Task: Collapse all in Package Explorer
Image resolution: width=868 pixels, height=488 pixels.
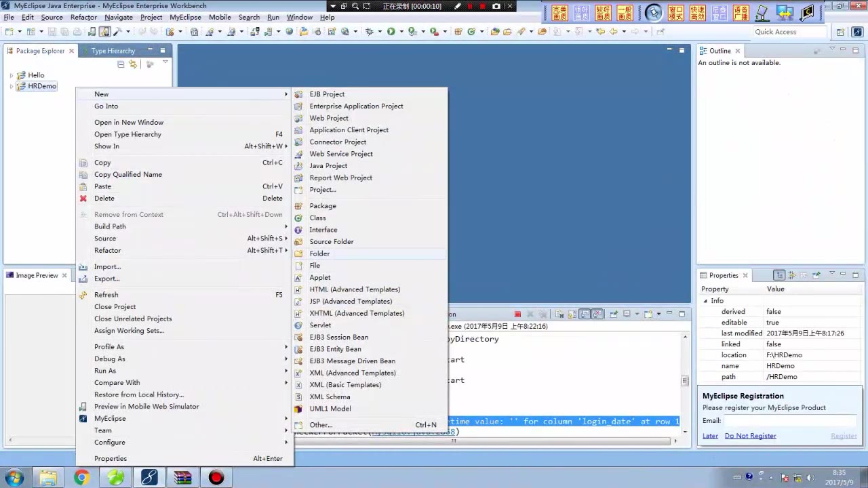Action: click(121, 64)
